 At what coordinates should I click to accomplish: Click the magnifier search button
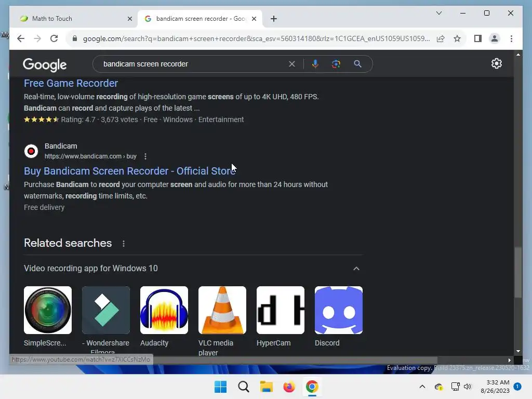tap(357, 64)
